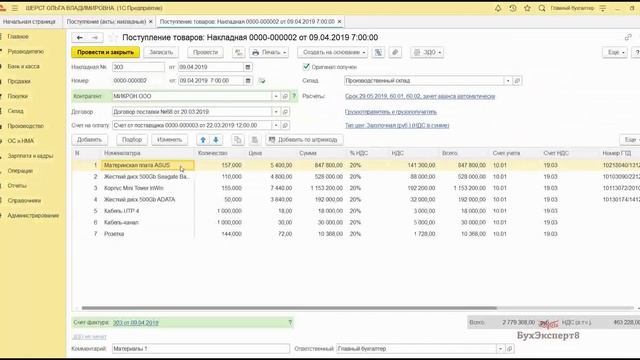The width and height of the screenshot is (640, 360).
Task: Go forward with the right arrow
Action: [x=95, y=38]
